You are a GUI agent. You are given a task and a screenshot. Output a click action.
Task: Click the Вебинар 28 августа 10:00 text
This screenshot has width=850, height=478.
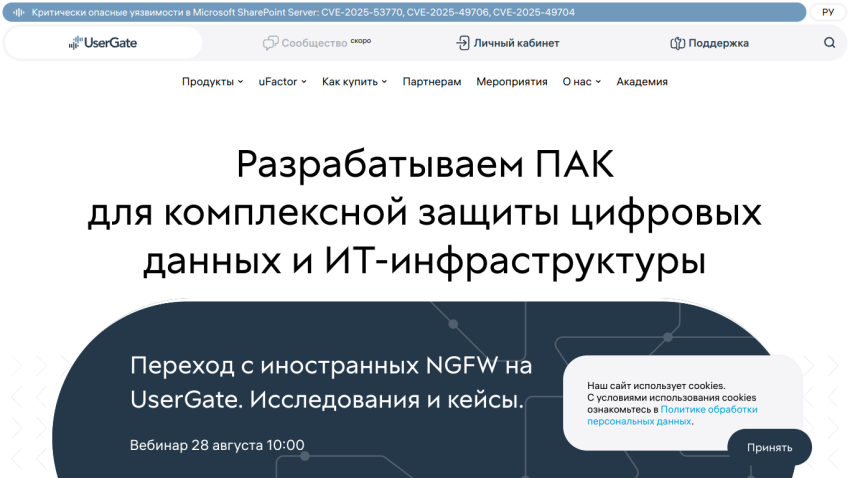click(217, 445)
